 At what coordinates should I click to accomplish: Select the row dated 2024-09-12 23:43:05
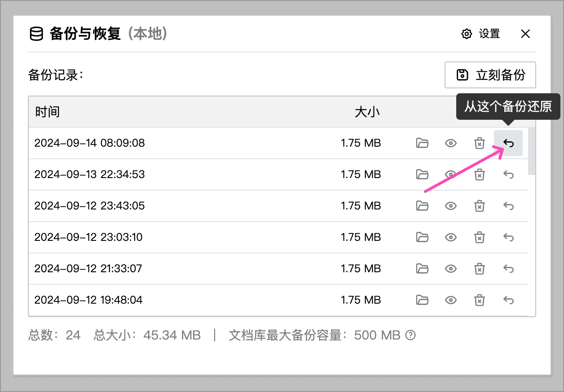[x=278, y=206]
